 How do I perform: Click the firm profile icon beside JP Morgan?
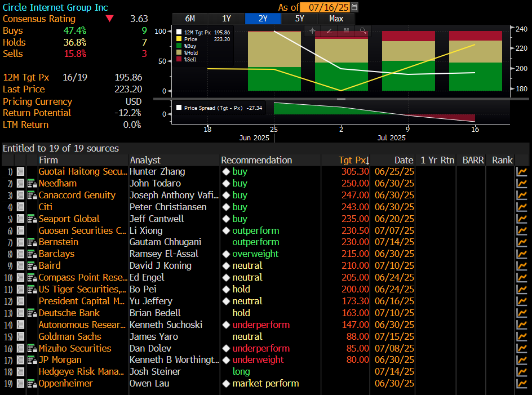coord(32,360)
